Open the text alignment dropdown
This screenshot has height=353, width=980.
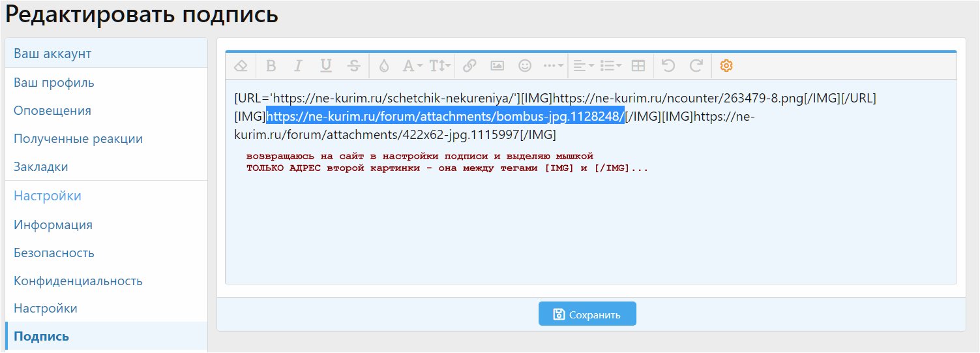click(583, 65)
